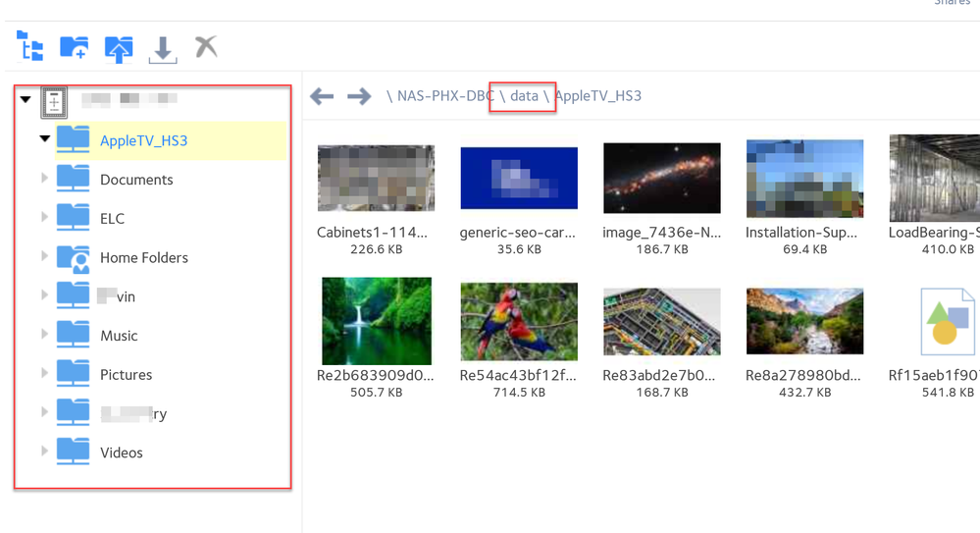This screenshot has height=533, width=980.
Task: Click the Rf15aeb1f90 generic file icon
Action: pyautogui.click(x=947, y=322)
